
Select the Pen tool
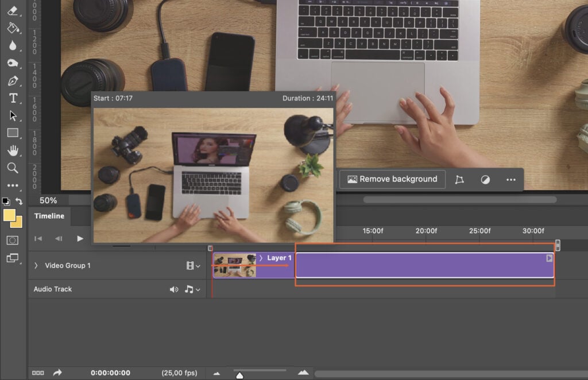13,80
